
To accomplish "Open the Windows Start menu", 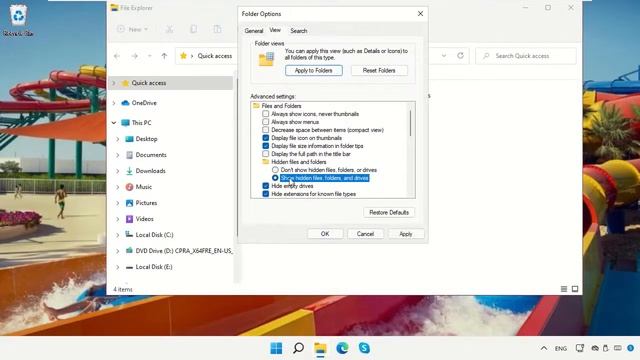I will (x=276, y=348).
